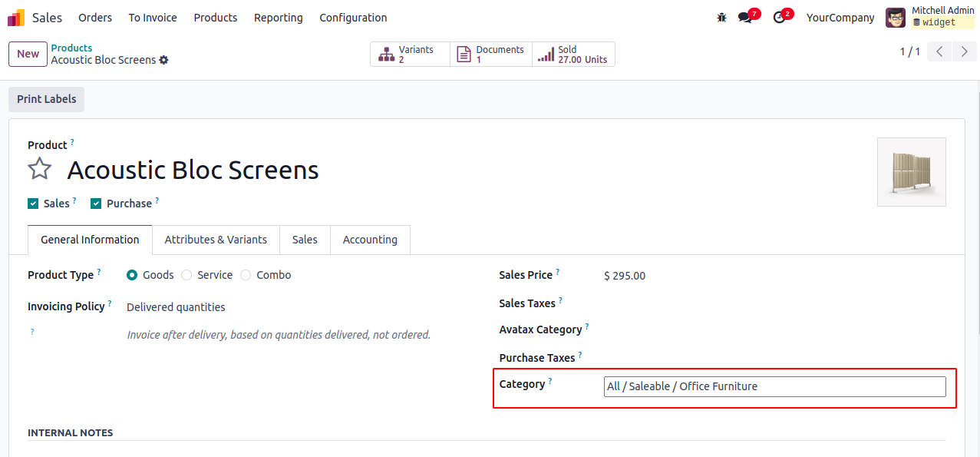
Task: Click the gear icon beside product name
Action: pos(163,60)
